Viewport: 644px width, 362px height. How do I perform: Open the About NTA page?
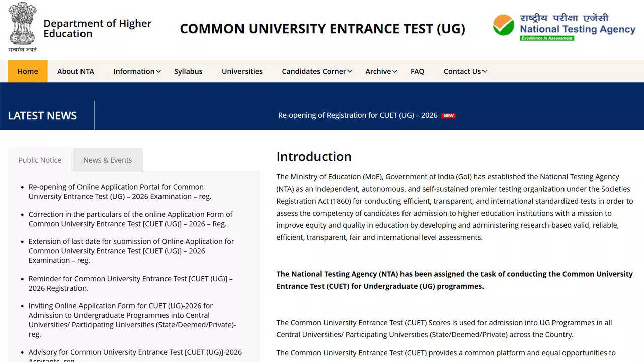[x=75, y=71]
